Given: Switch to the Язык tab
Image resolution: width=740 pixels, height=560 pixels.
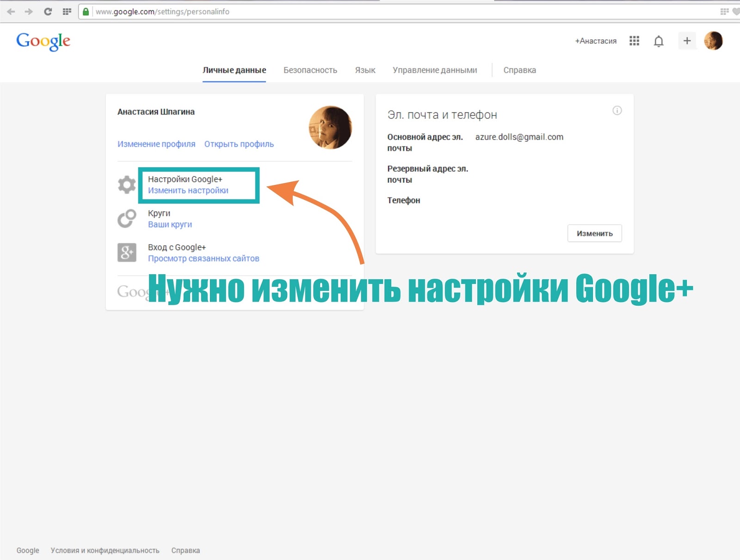Looking at the screenshot, I should (365, 70).
